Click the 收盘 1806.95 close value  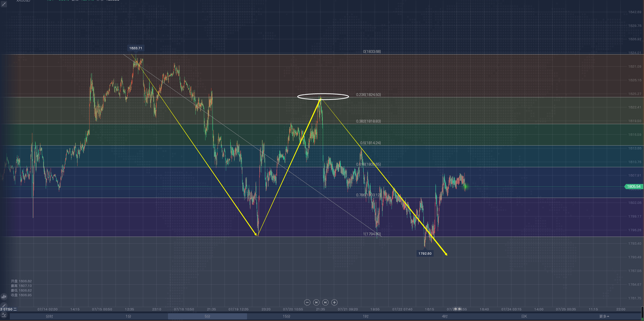21,295
